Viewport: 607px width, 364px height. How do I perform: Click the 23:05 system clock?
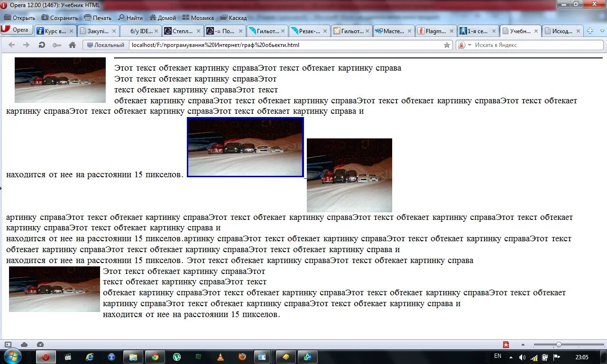(582, 357)
